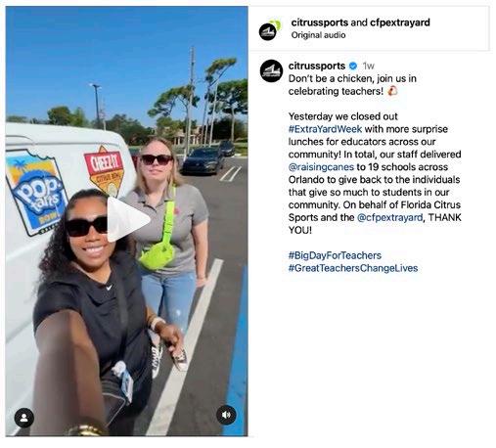496x448 pixels.
Task: Click the Pop-Tarts logo in video
Action: click(x=36, y=193)
